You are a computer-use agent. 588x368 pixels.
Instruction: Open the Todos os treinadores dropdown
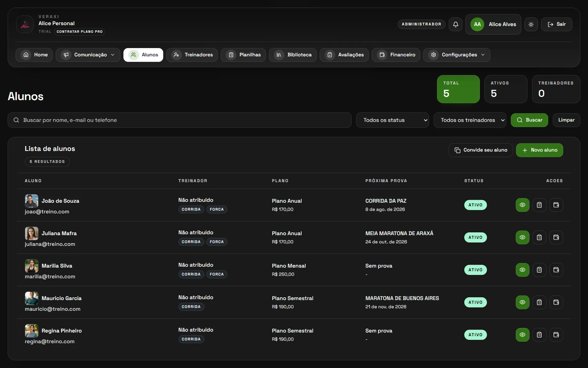point(470,120)
